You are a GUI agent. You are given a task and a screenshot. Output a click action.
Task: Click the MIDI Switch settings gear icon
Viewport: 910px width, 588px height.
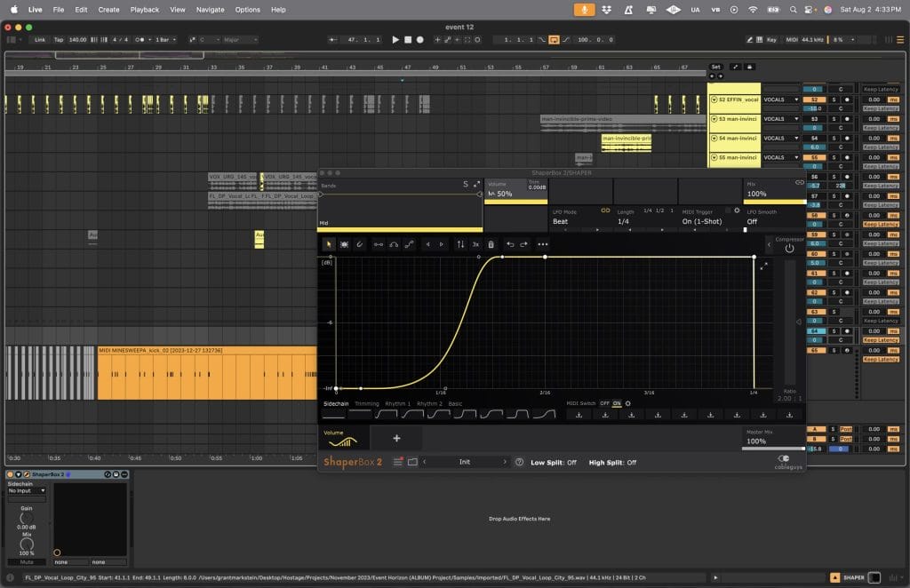[x=628, y=403]
